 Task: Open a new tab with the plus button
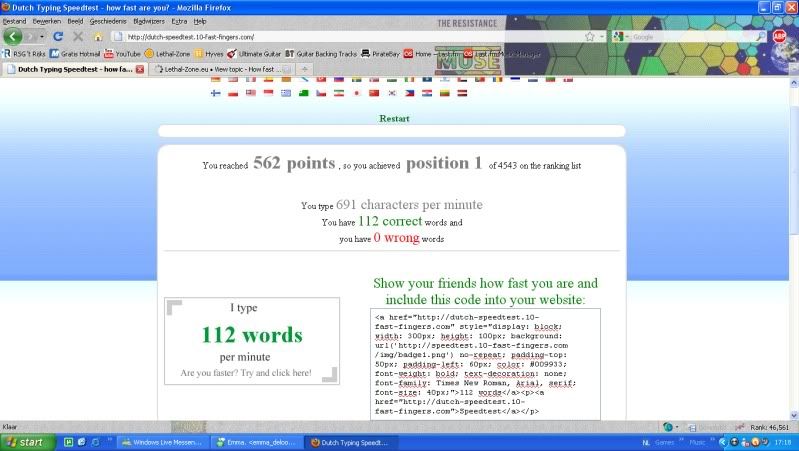pyautogui.click(x=305, y=69)
